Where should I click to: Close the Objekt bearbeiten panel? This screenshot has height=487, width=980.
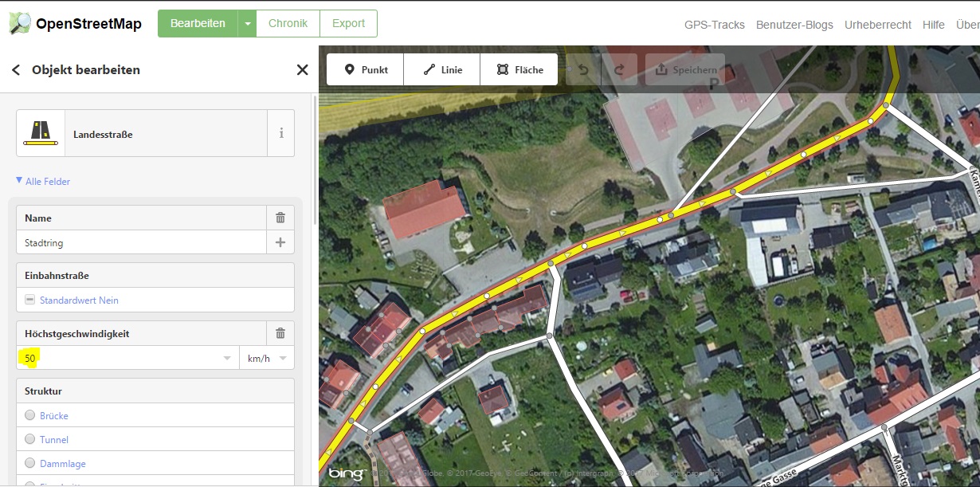(x=302, y=70)
